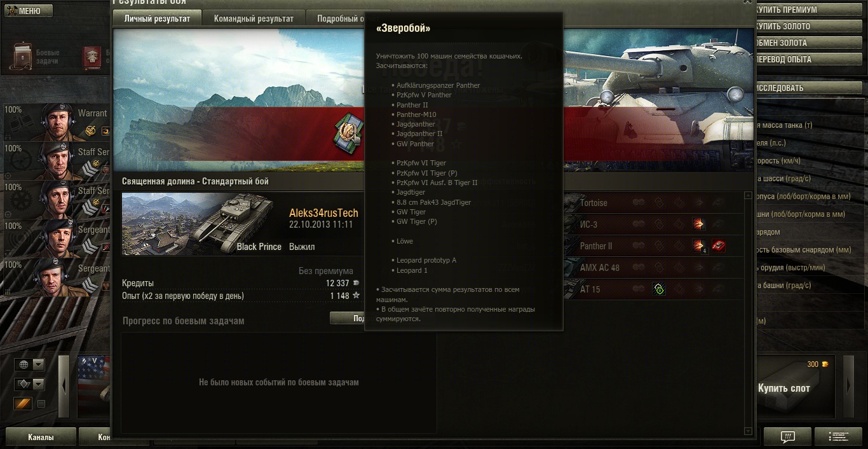Click the damage icon in the ИС-3 row
The width and height of the screenshot is (868, 449).
pyautogui.click(x=699, y=224)
